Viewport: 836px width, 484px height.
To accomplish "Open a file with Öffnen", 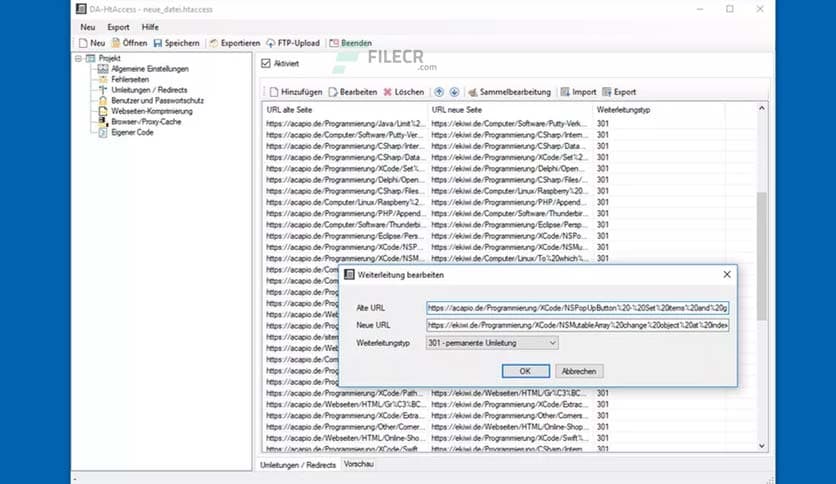I will pos(129,43).
